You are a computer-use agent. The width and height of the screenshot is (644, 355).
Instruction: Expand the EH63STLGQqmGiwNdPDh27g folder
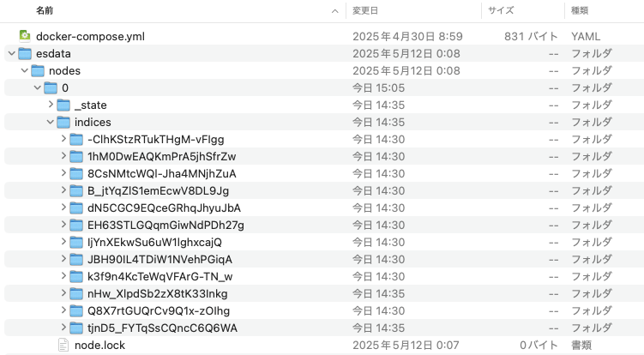click(x=63, y=225)
